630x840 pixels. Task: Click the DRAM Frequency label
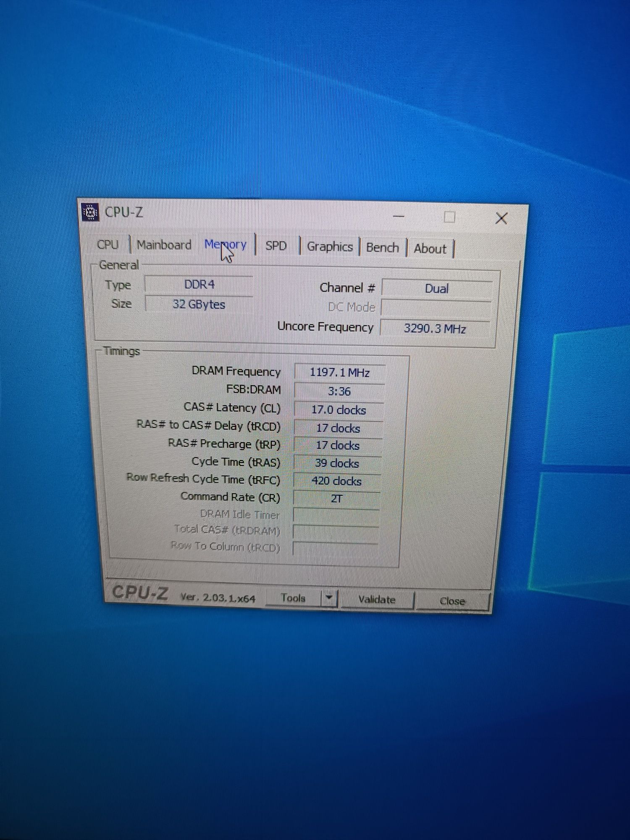coord(236,371)
